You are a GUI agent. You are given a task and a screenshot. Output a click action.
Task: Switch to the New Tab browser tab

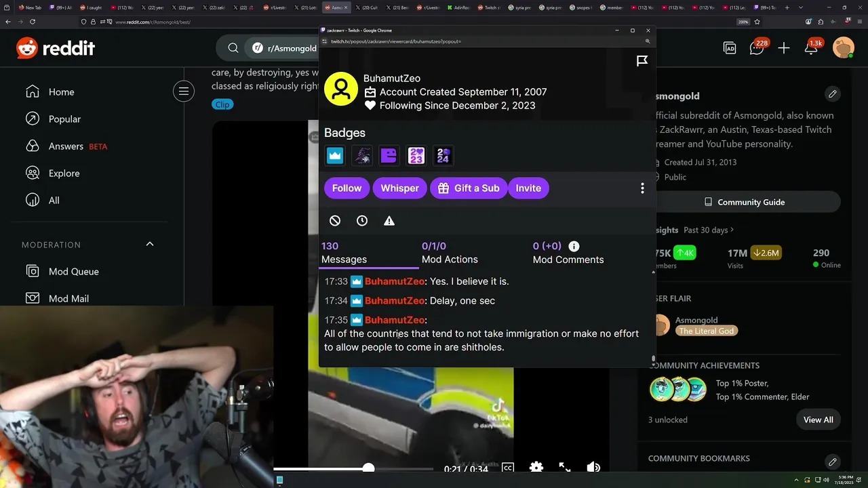30,7
